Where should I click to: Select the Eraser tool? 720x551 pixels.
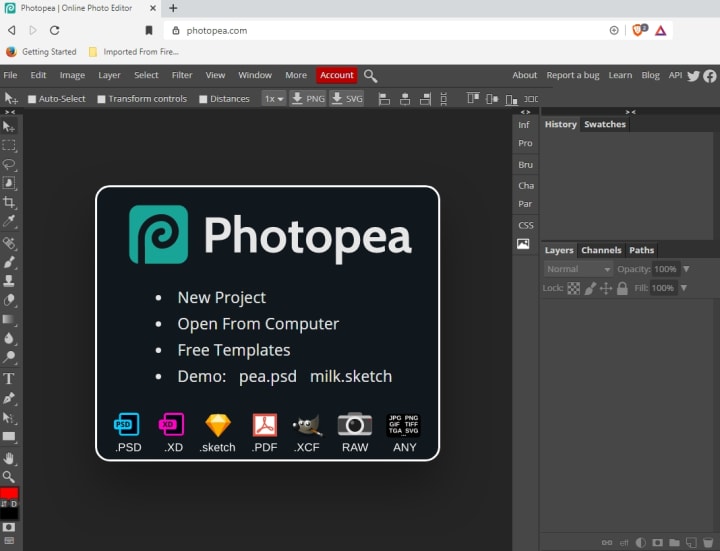[x=9, y=300]
